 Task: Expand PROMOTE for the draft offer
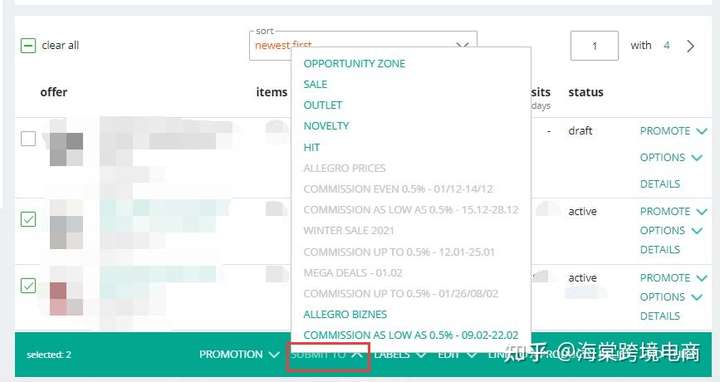[673, 131]
